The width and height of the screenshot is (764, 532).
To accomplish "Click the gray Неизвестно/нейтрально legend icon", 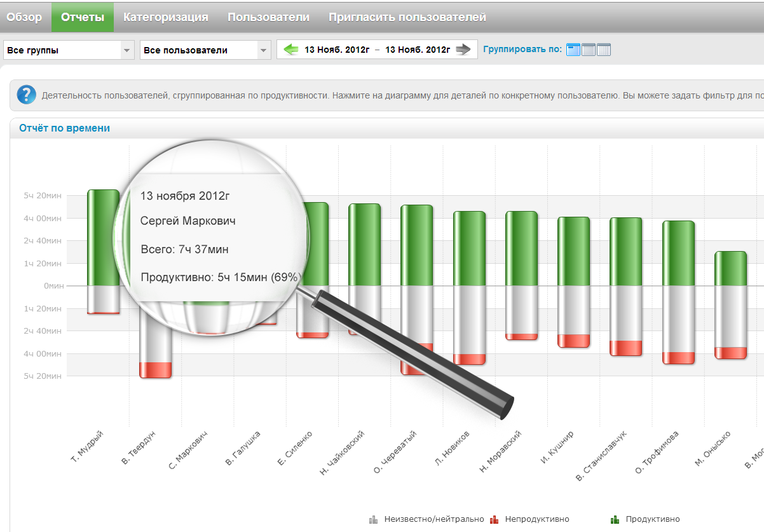I will (x=374, y=519).
